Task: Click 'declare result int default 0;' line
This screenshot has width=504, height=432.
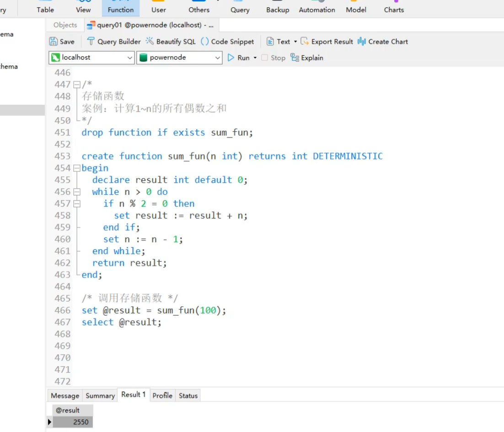Action: coord(170,180)
